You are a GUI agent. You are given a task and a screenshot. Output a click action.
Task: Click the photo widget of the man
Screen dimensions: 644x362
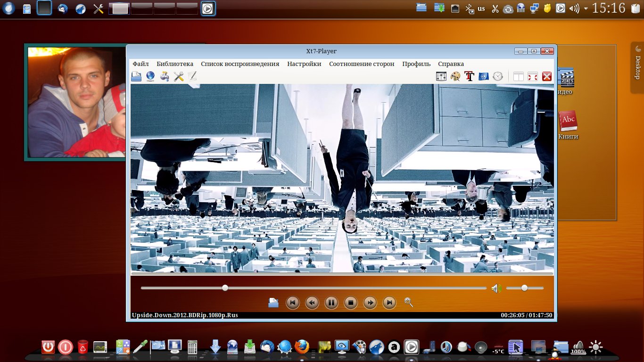pyautogui.click(x=76, y=102)
